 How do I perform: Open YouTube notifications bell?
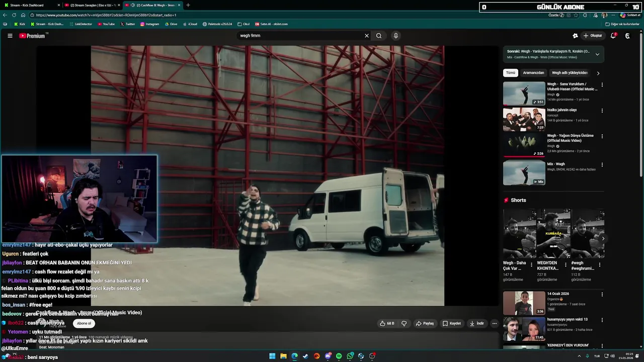(613, 36)
